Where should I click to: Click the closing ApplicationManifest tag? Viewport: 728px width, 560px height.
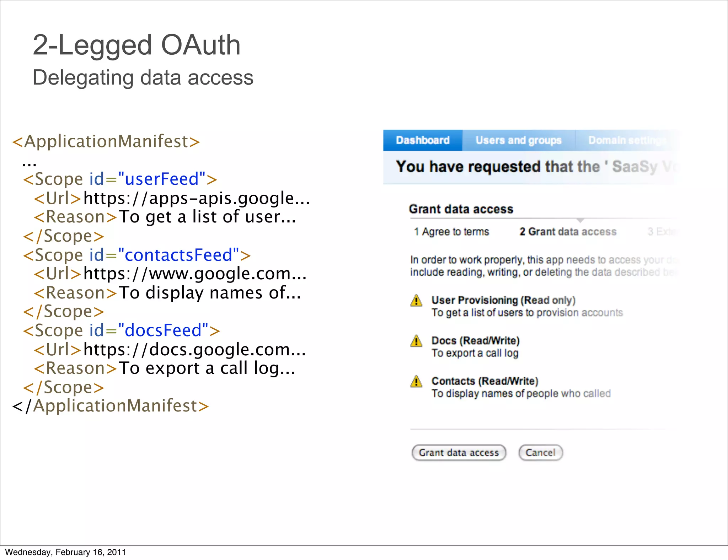[x=111, y=406]
